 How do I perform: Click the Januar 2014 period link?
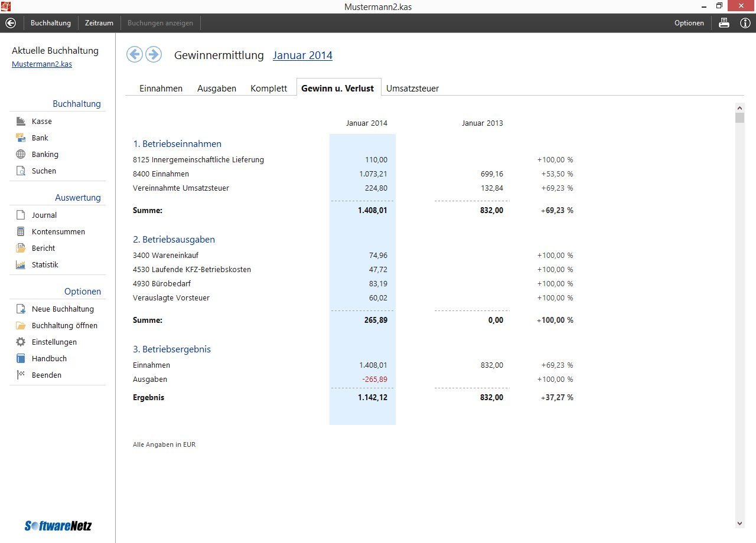(302, 55)
